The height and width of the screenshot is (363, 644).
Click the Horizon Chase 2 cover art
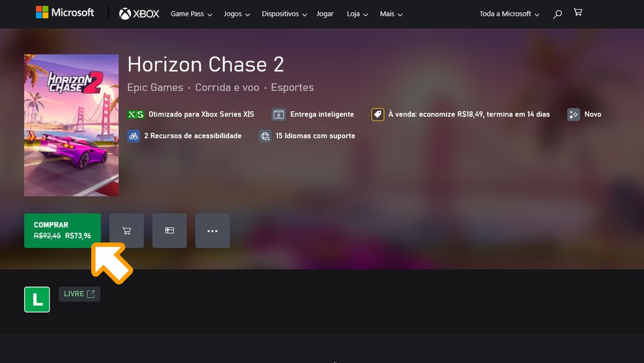point(71,125)
